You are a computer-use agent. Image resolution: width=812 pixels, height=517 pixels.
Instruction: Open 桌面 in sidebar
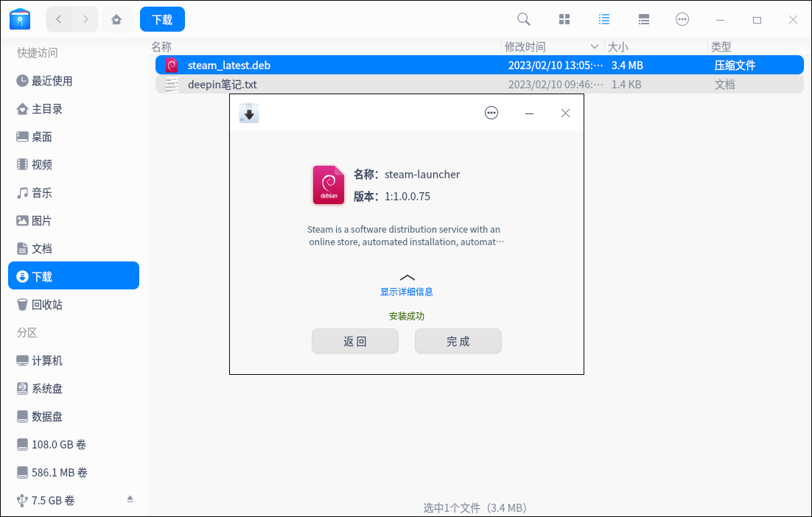point(74,137)
